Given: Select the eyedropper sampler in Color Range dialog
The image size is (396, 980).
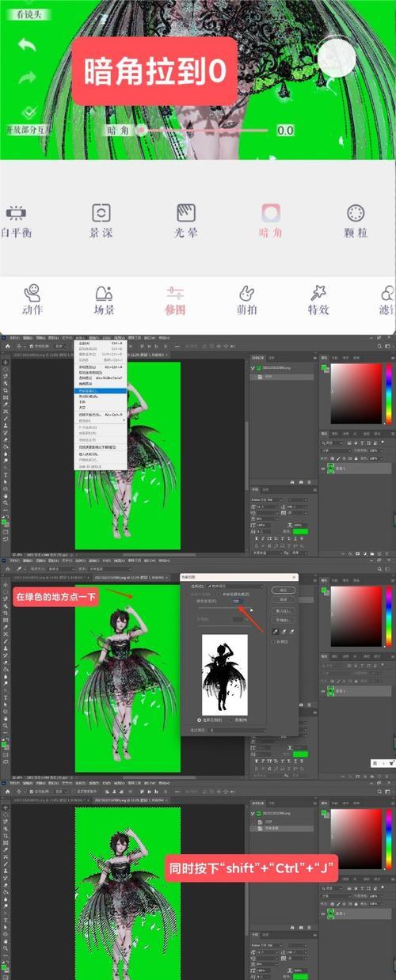Looking at the screenshot, I should point(276,631).
